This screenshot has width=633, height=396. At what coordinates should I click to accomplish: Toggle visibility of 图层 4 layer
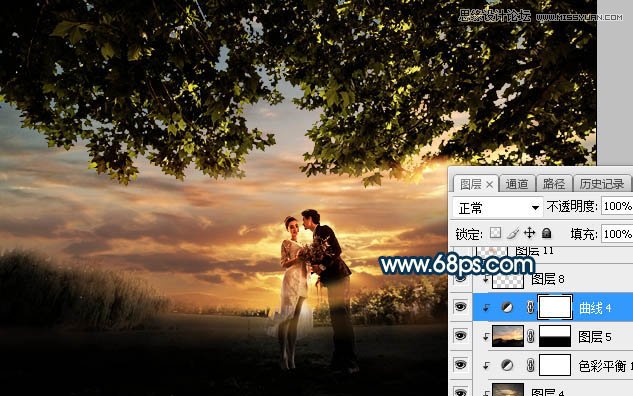pyautogui.click(x=460, y=392)
